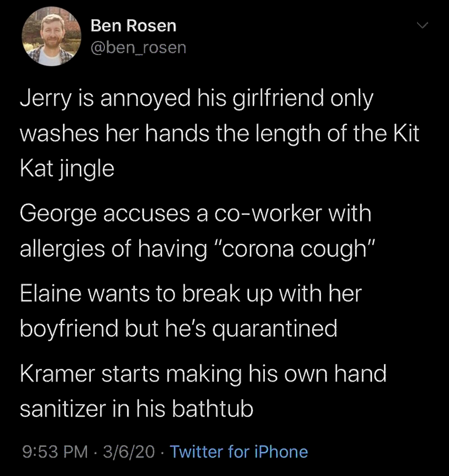Image resolution: width=449 pixels, height=476 pixels.
Task: Click the words Kat jingle
Action: [x=67, y=169]
